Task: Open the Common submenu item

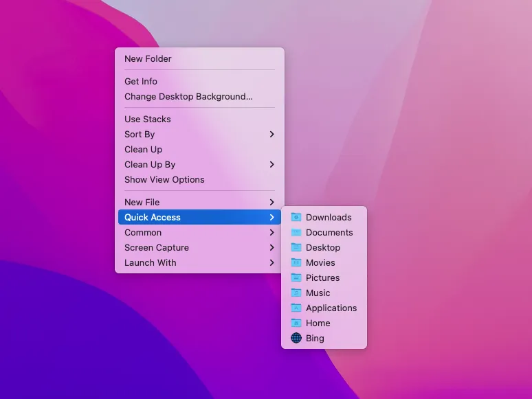Action: [x=143, y=232]
